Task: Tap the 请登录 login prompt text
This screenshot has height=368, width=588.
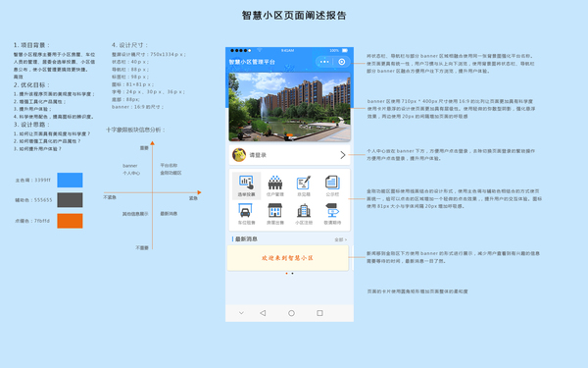Action: (258, 155)
